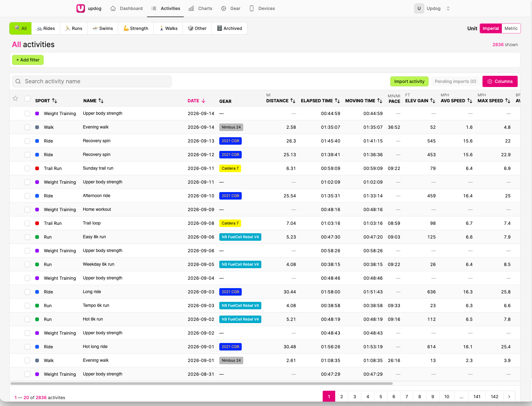Open the Updog account switcher
Image resolution: width=532 pixels, height=406 pixels.
(x=432, y=8)
